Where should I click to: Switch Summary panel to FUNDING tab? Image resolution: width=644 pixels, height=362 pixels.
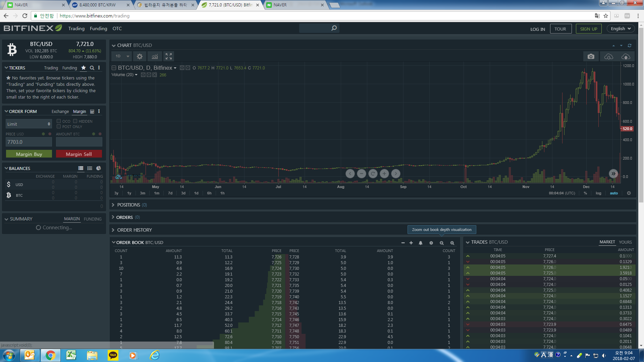pyautogui.click(x=93, y=219)
